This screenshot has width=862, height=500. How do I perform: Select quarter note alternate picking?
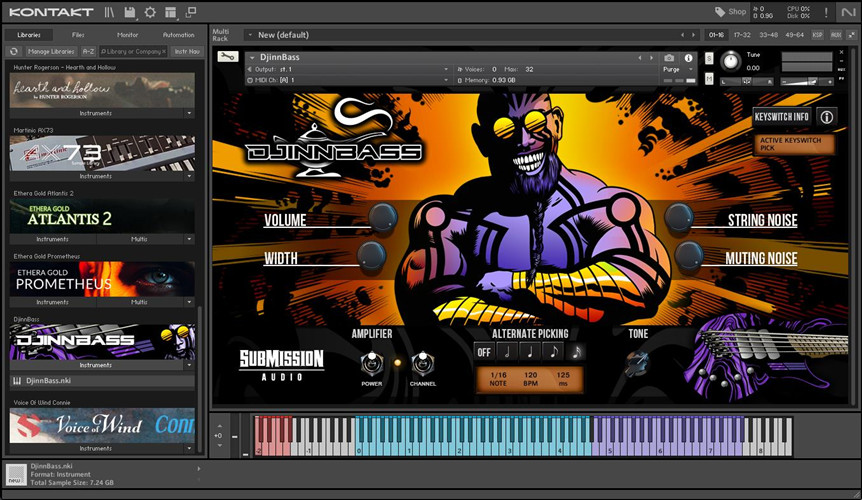[x=530, y=352]
